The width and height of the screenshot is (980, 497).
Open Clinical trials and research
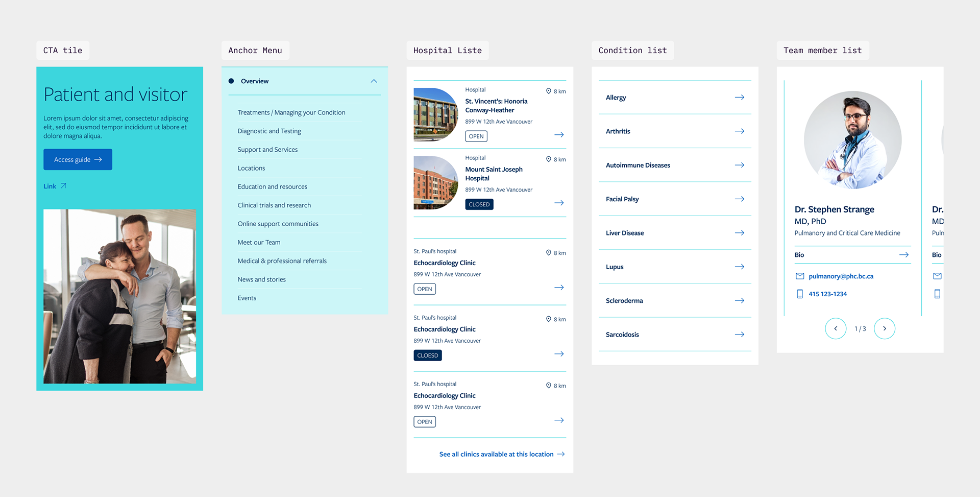coord(274,205)
